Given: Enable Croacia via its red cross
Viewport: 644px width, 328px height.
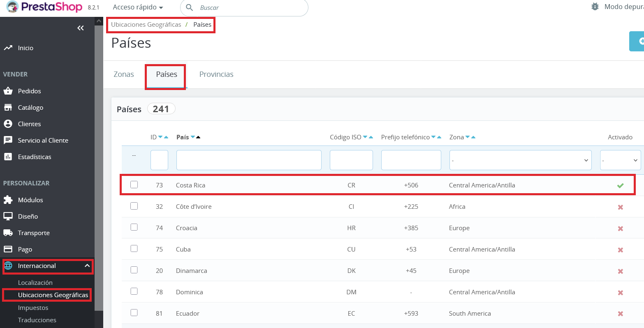Looking at the screenshot, I should pos(621,229).
